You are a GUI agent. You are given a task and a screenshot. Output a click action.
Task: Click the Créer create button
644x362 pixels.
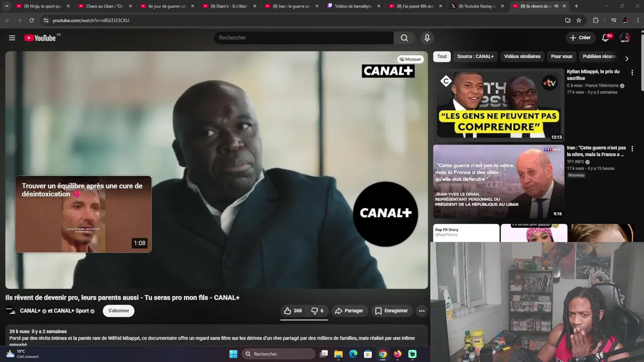click(x=580, y=38)
